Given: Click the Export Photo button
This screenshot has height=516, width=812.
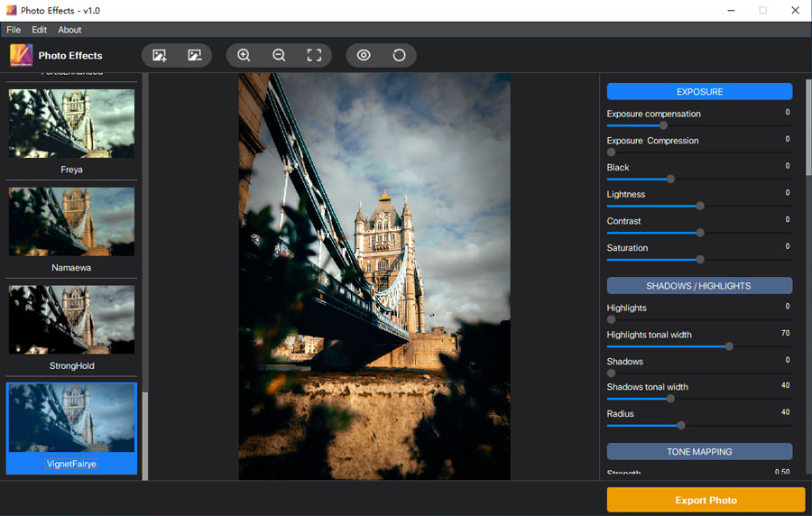Looking at the screenshot, I should tap(706, 500).
